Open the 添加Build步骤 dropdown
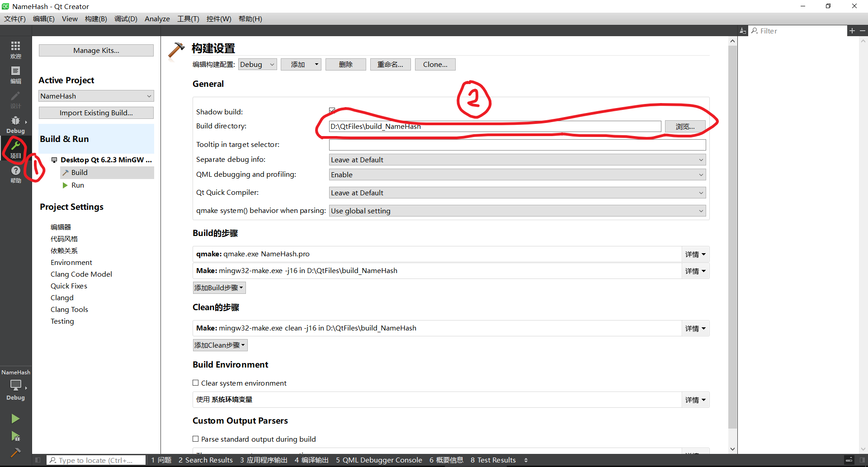Screen dimensions: 868x467 [x=219, y=287]
